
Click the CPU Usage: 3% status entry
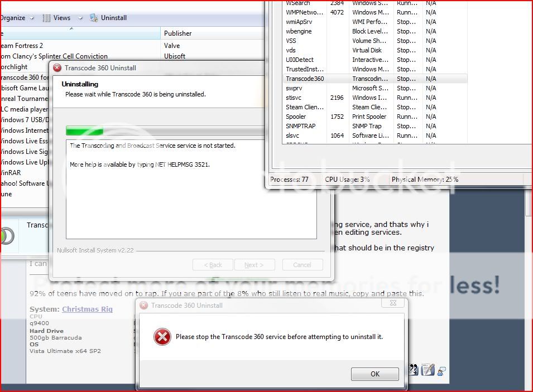[347, 180]
